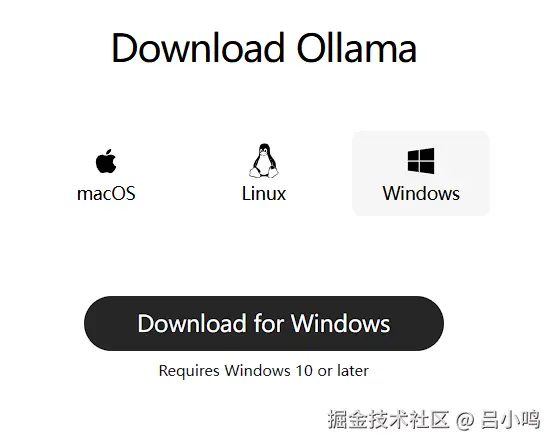Click the word Windows inside the dark button
The image size is (555, 445).
click(x=341, y=324)
